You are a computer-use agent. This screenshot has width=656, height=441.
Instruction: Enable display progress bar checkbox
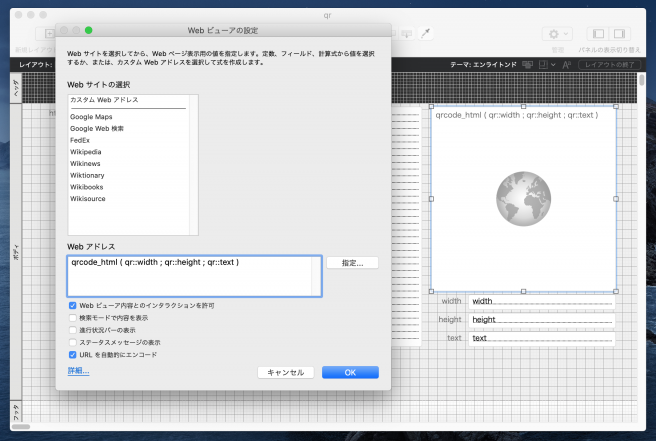(72, 330)
